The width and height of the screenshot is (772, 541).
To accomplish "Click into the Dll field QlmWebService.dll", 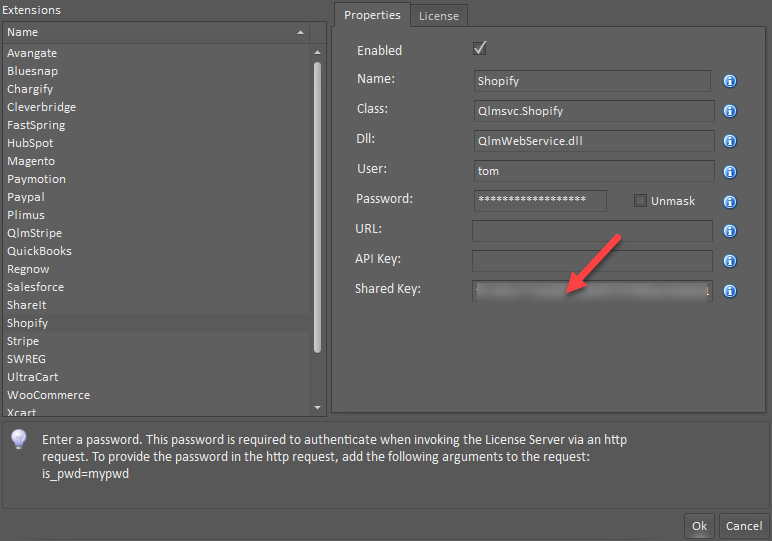I will [594, 141].
